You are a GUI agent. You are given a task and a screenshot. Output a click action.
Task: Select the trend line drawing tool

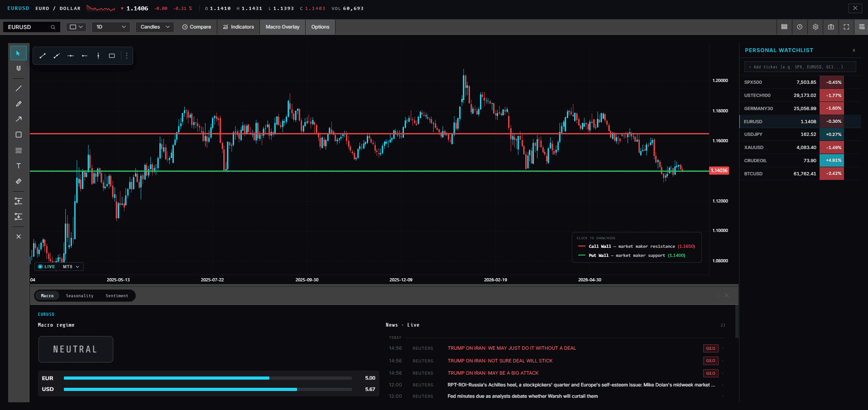click(x=19, y=88)
